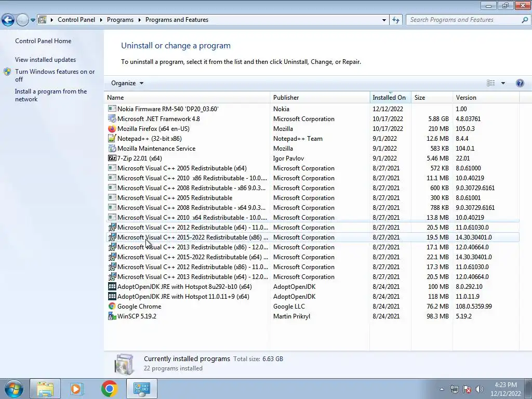Click the Control Panel taskbar button

coord(142,389)
